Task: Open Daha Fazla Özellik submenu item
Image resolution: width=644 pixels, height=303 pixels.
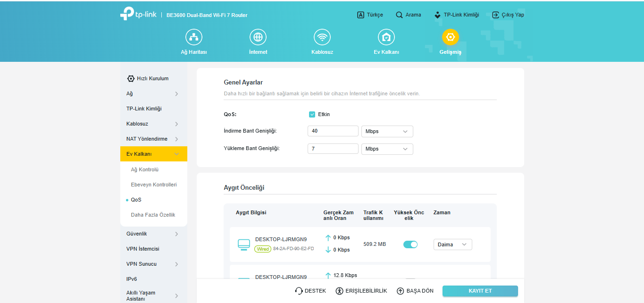Action: (x=153, y=215)
